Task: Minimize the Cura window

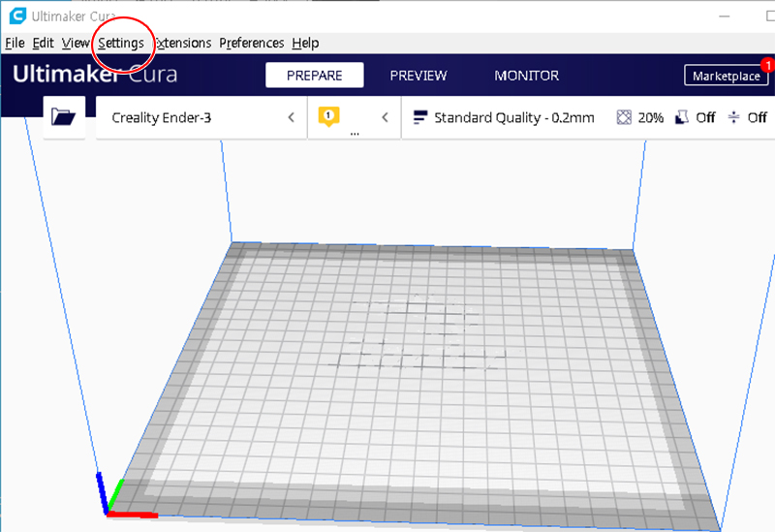Action: (724, 16)
